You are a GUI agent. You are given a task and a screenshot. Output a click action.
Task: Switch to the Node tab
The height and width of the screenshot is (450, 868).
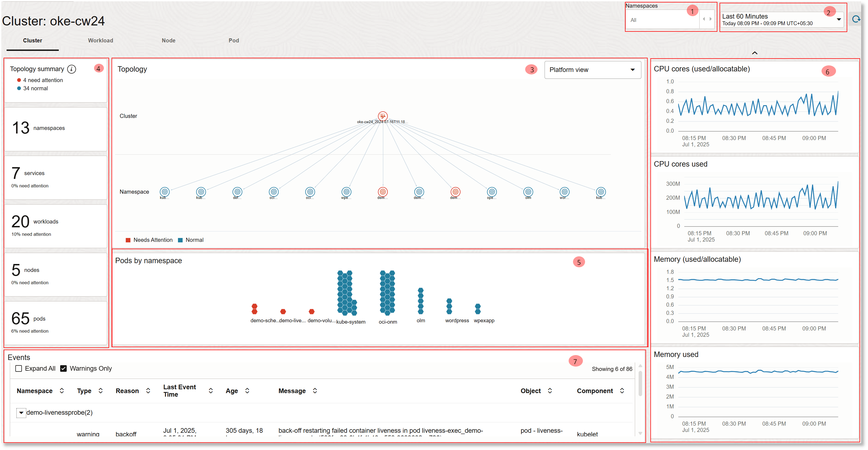[168, 40]
